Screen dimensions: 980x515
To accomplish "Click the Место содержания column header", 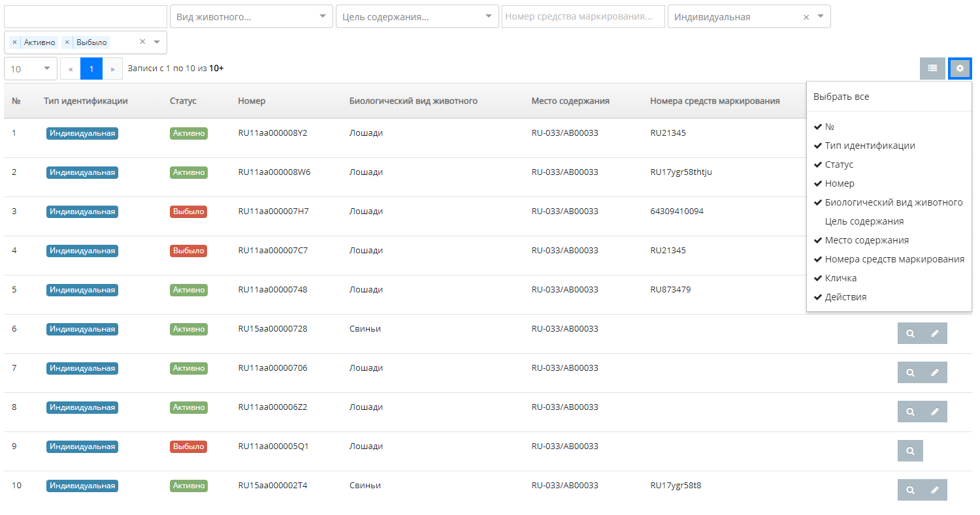I will pyautogui.click(x=570, y=101).
